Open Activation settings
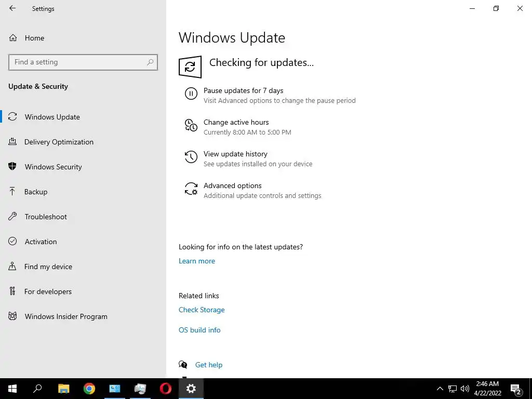 83,242
